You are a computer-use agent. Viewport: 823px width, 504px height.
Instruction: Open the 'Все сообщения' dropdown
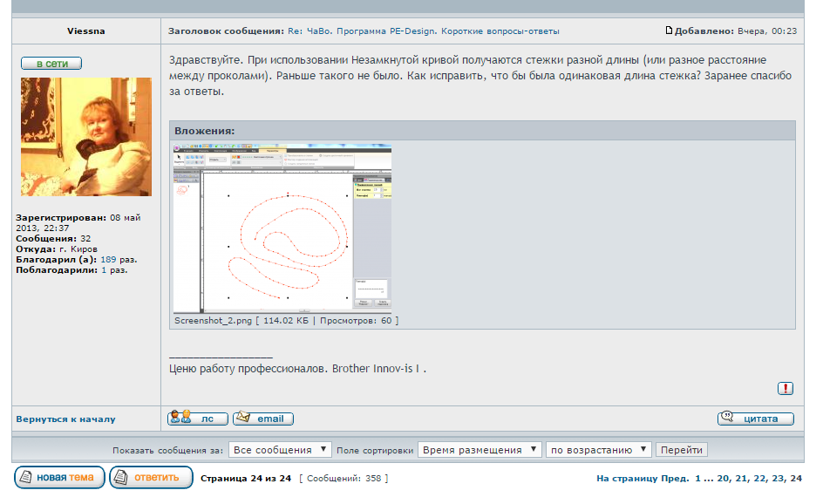pyautogui.click(x=280, y=450)
